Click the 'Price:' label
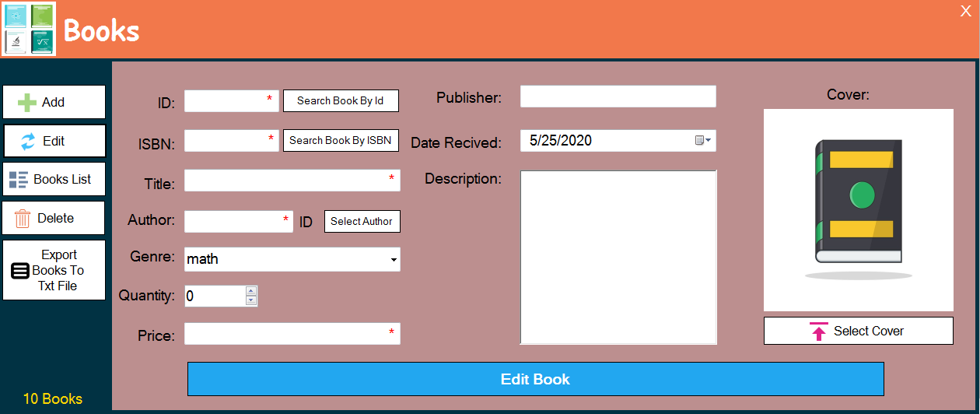 pyautogui.click(x=156, y=336)
